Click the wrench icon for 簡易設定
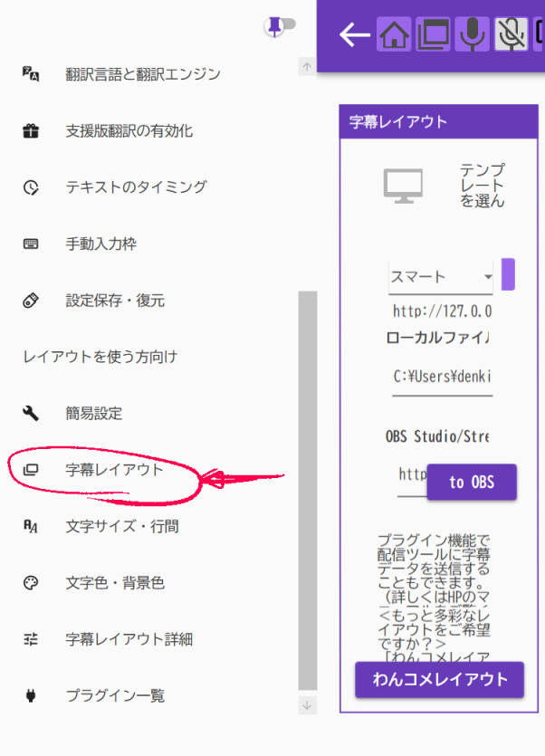The width and height of the screenshot is (545, 756). point(31,414)
